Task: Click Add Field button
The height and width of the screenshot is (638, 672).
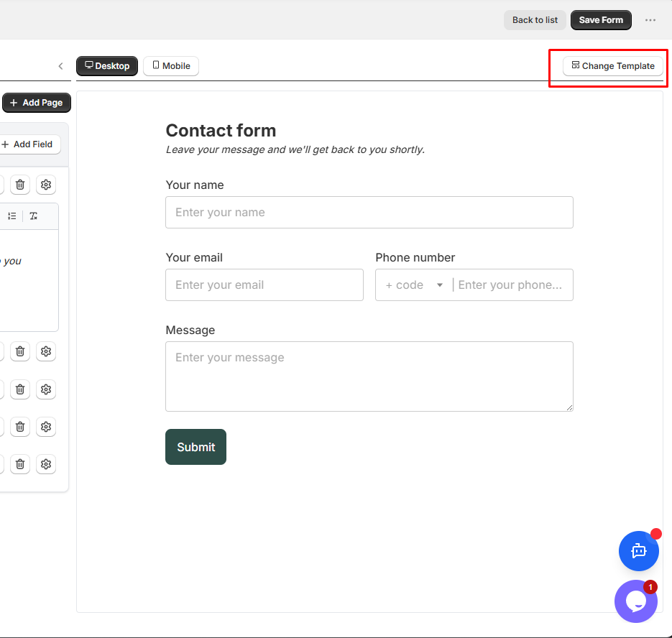Action: coord(28,144)
